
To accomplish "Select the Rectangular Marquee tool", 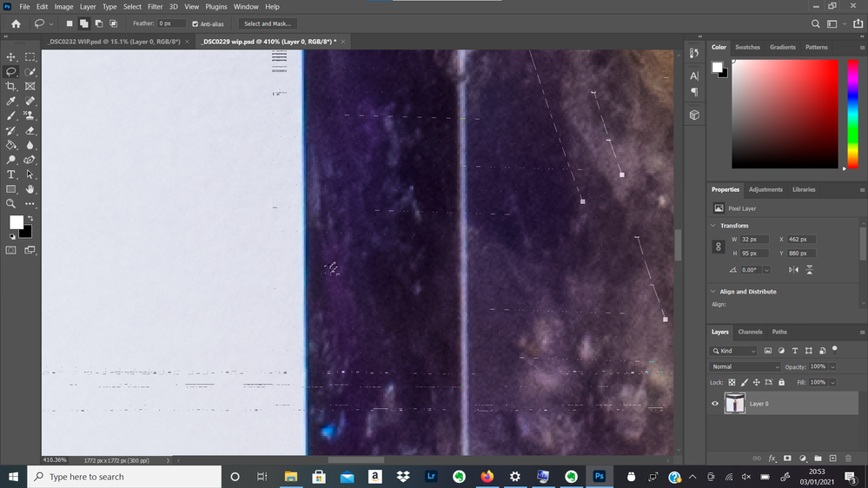I will tap(30, 57).
